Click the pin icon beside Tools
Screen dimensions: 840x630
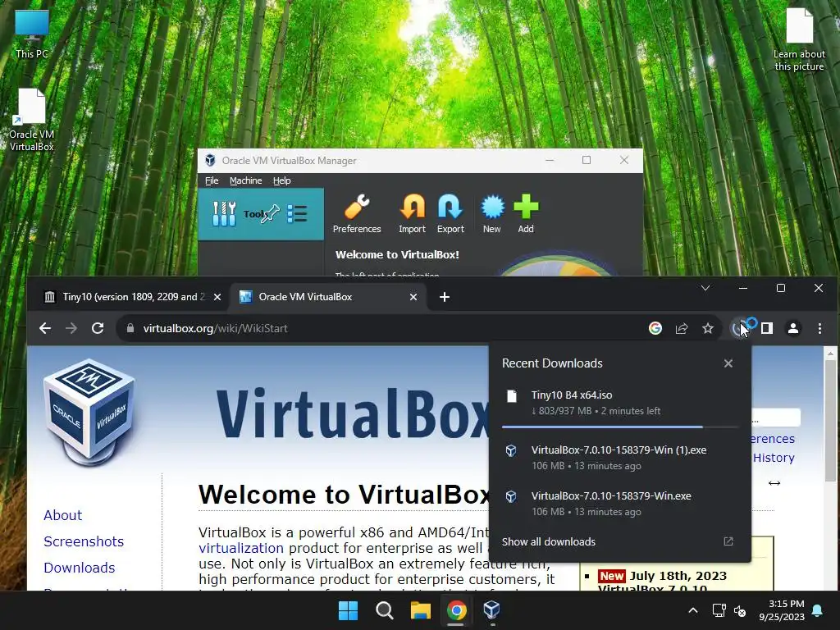click(x=270, y=214)
